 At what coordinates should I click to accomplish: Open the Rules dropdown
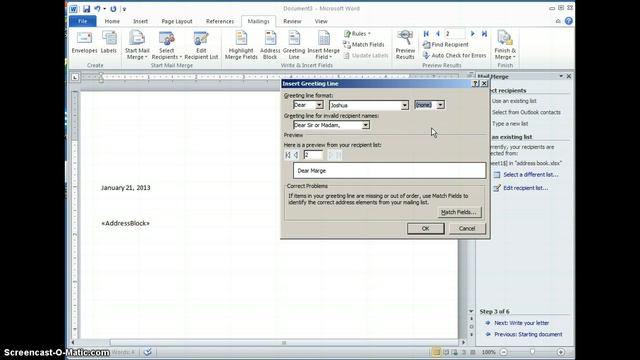357,33
